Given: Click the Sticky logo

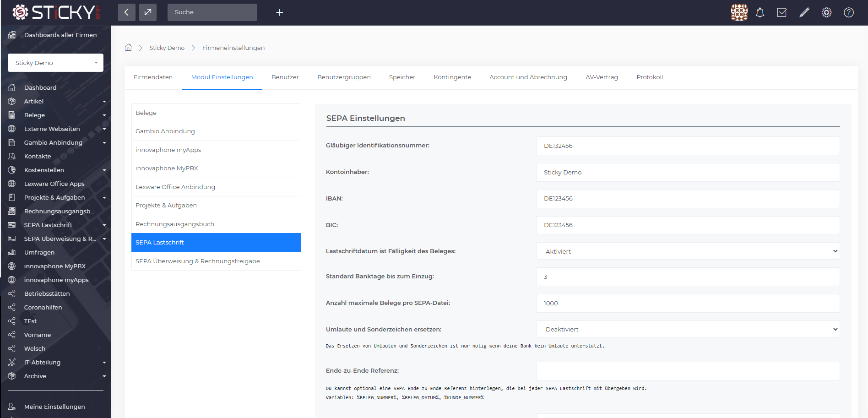Looking at the screenshot, I should pyautogui.click(x=56, y=12).
